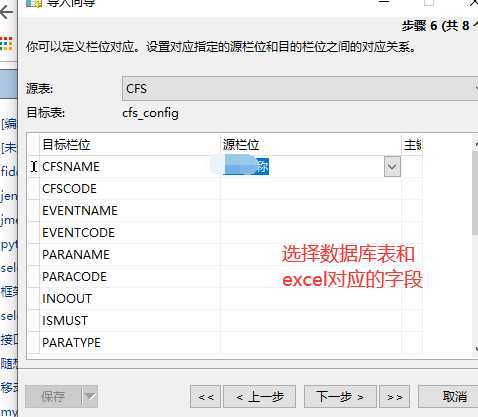Screen dimensions: 478x417
Task: Click the Save button
Action: (53, 397)
